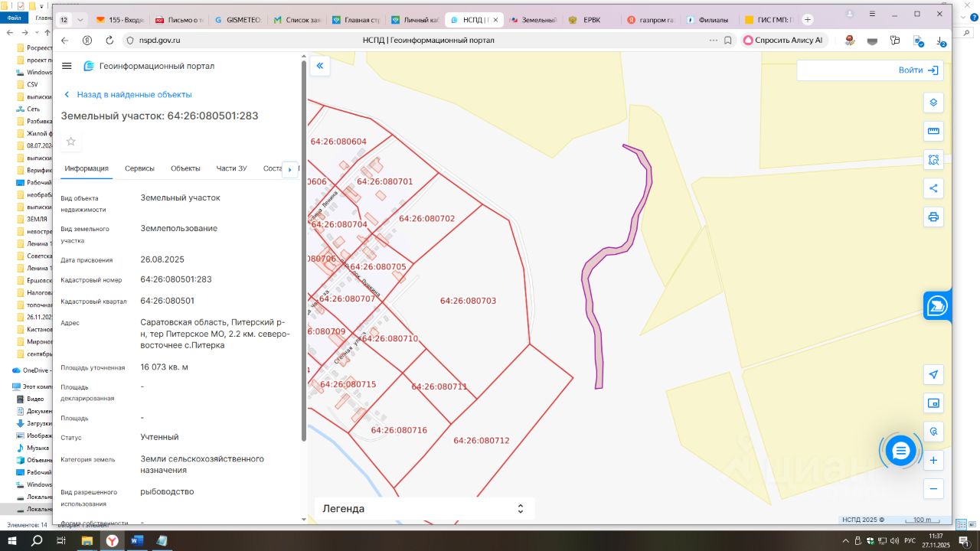The height and width of the screenshot is (551, 980).
Task: Click the side panel vertical scrollbar
Action: 304,253
